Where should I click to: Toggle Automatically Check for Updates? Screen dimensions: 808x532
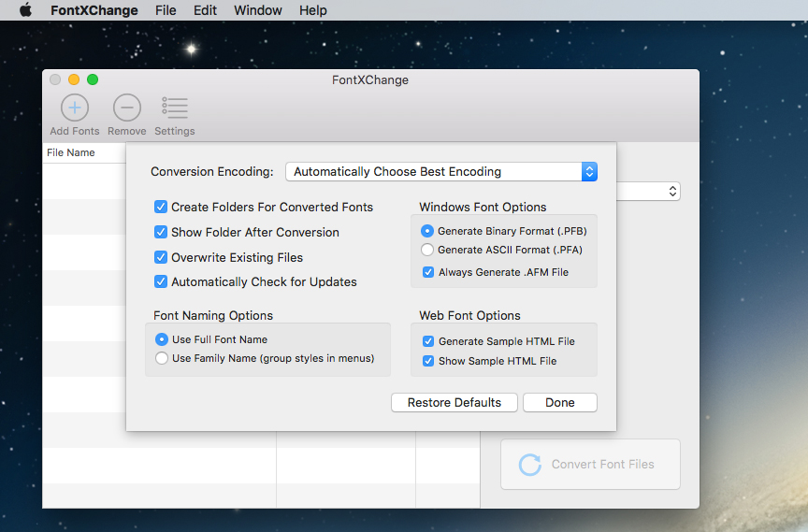click(161, 281)
